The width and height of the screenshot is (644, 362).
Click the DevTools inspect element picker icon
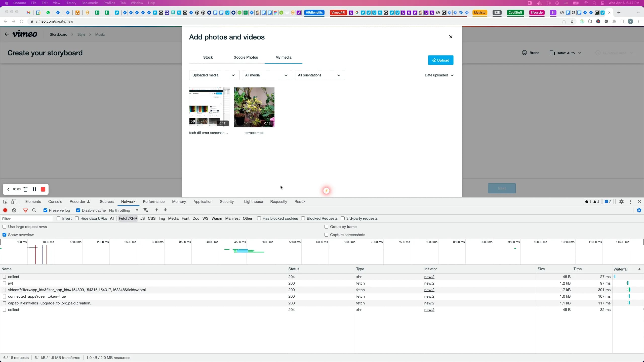[x=5, y=202]
